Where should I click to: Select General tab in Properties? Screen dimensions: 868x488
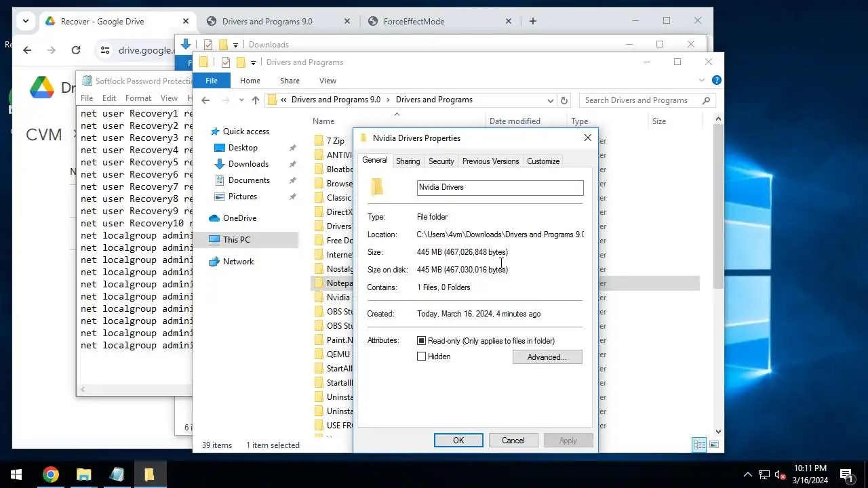(x=374, y=161)
